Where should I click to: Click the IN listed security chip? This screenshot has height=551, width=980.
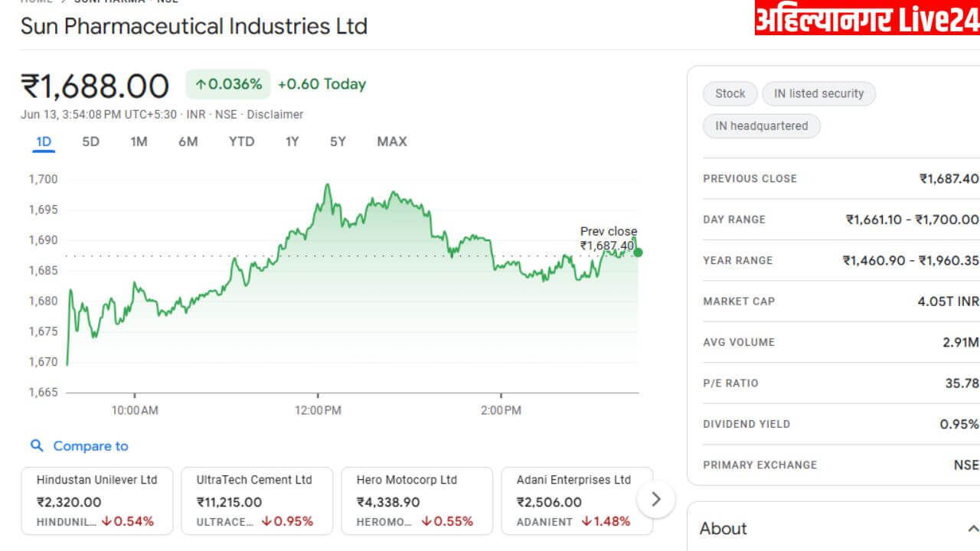(818, 93)
